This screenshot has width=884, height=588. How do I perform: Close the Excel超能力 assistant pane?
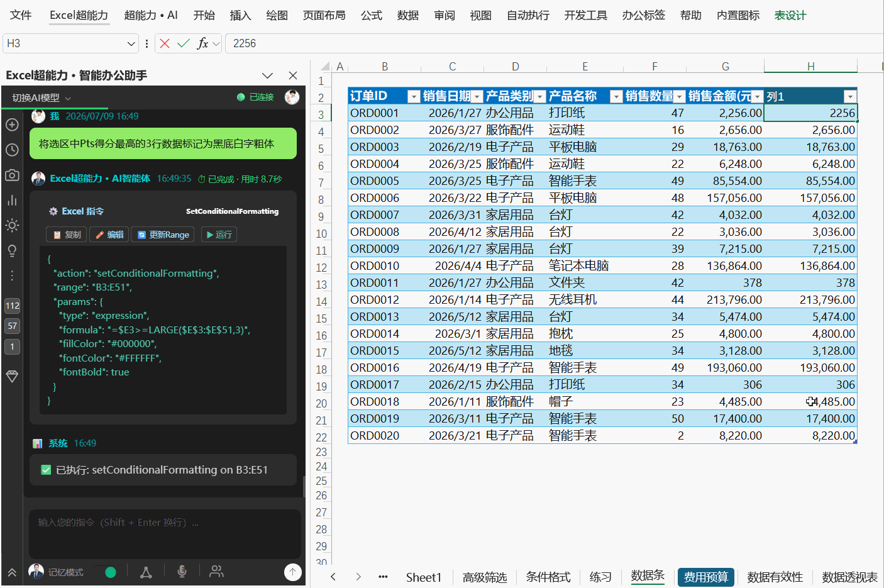click(293, 75)
